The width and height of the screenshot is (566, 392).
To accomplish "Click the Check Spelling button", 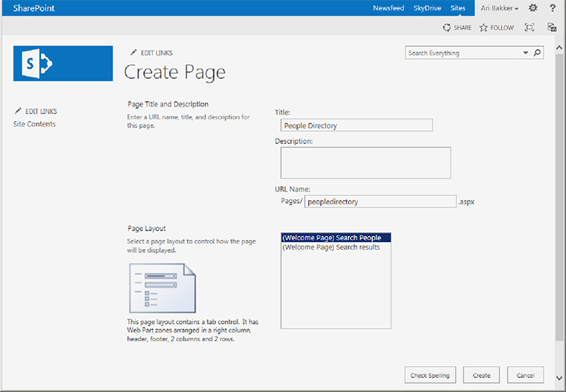I will (430, 375).
